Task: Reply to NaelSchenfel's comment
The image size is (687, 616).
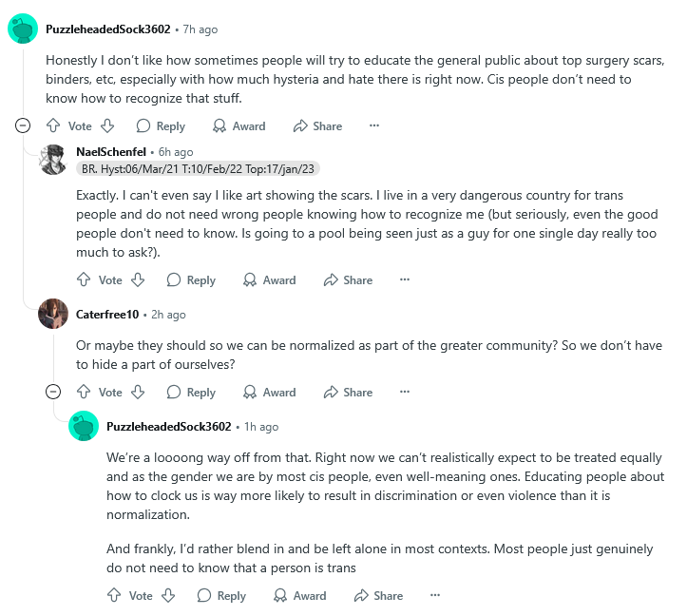Action: (x=191, y=279)
